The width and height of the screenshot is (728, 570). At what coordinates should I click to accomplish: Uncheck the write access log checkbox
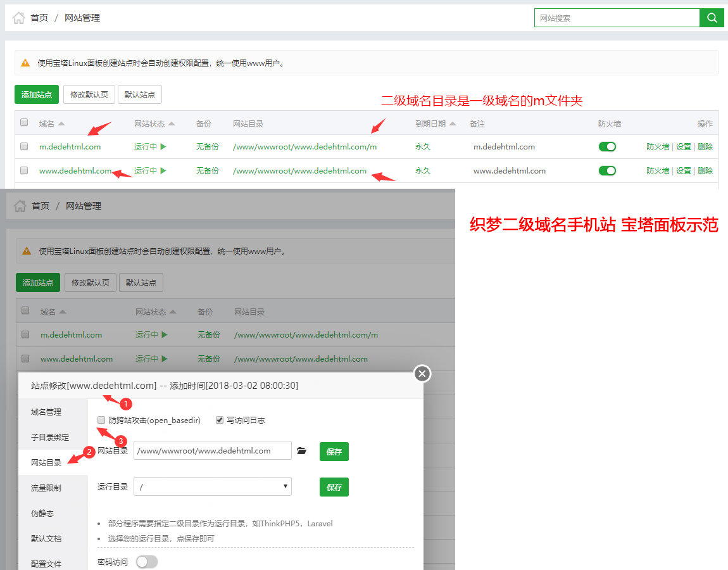point(220,420)
